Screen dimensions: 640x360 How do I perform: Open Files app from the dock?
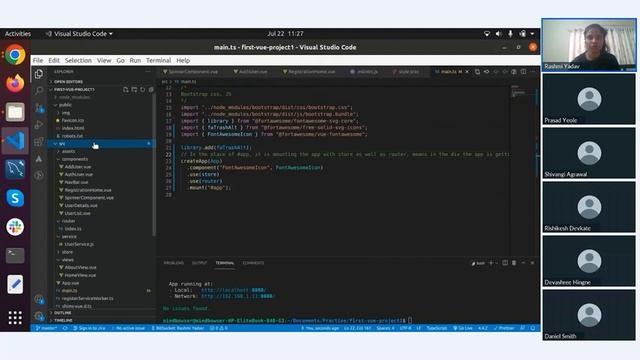15,112
